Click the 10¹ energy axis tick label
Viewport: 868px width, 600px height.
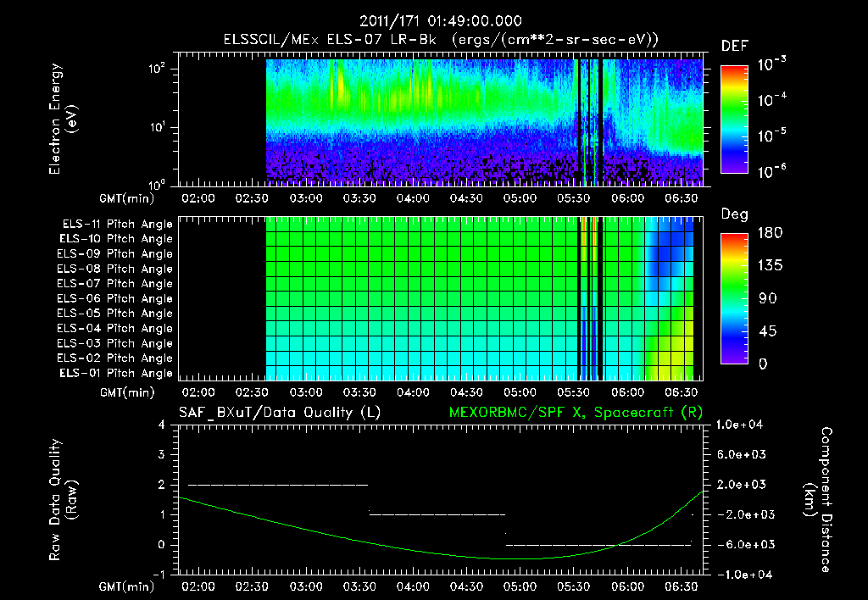click(x=157, y=127)
